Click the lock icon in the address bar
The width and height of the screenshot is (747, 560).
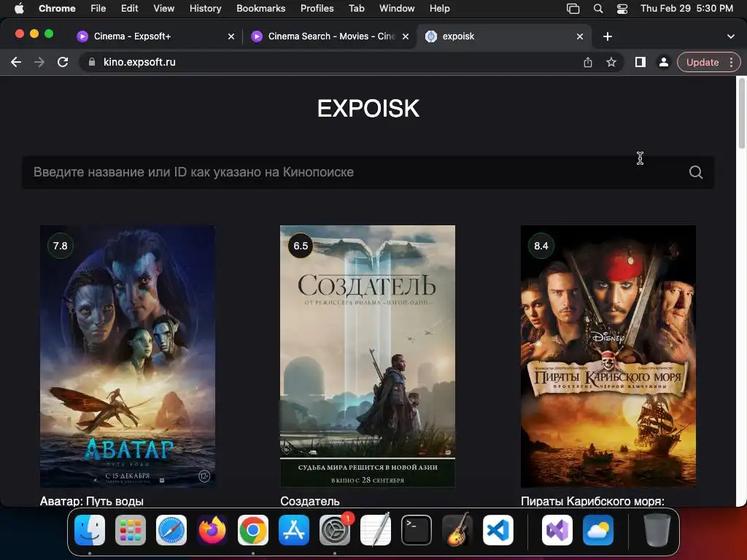click(x=92, y=62)
